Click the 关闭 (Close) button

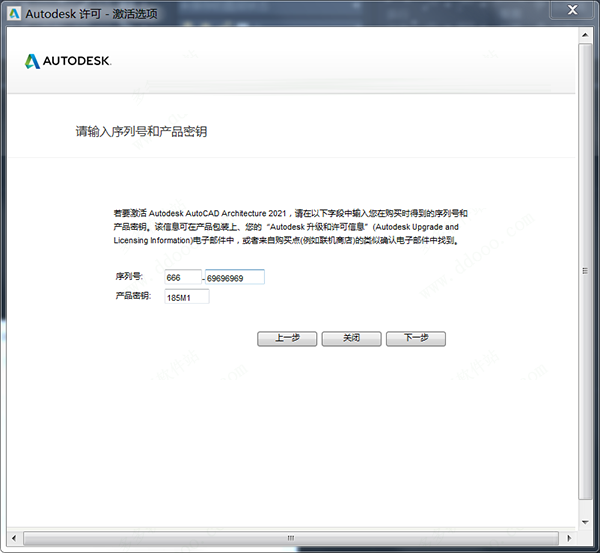(x=351, y=339)
